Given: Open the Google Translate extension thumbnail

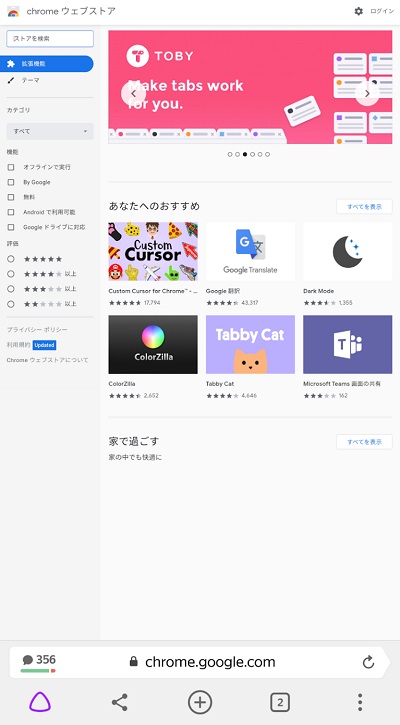Looking at the screenshot, I should pos(250,252).
